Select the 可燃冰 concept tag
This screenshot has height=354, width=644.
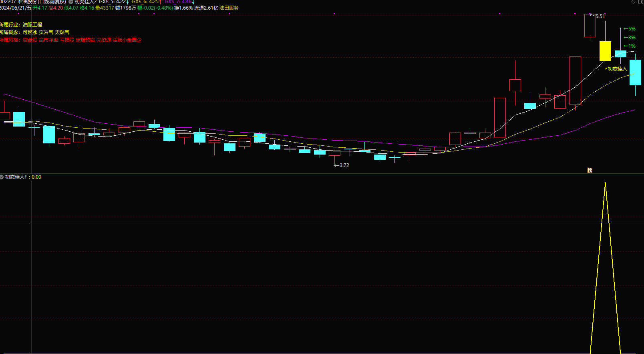(x=30, y=32)
